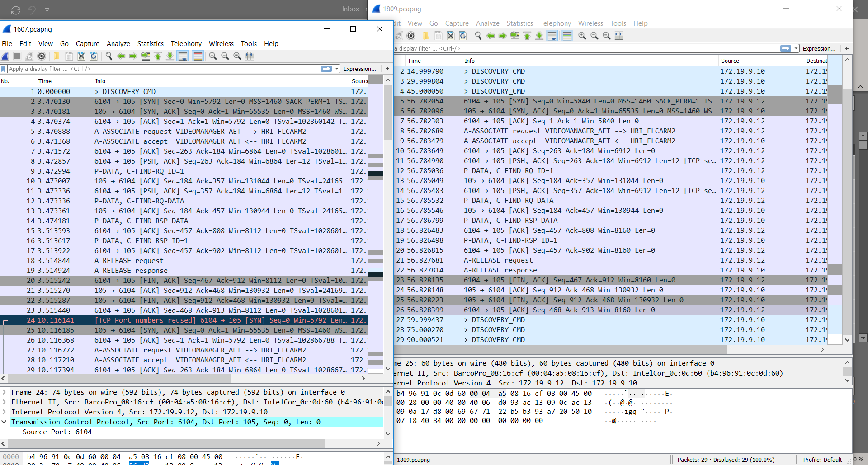Open filter history dropdown in 1607.pcapng
Viewport: 868px width, 465px height.
point(337,69)
